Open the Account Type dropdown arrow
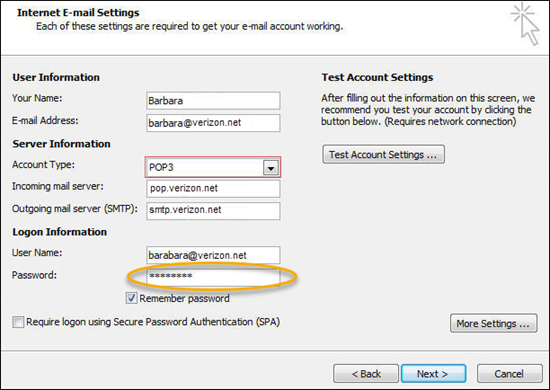This screenshot has width=550, height=390. (270, 168)
